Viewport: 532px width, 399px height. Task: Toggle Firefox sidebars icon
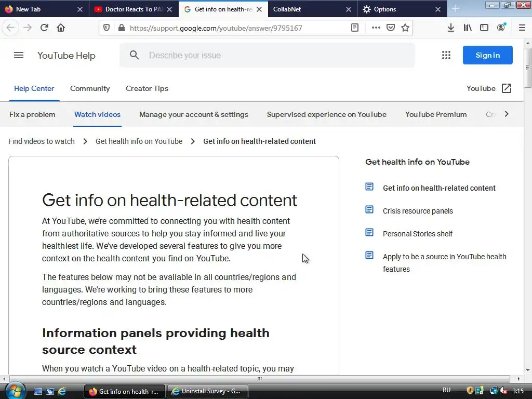484,28
